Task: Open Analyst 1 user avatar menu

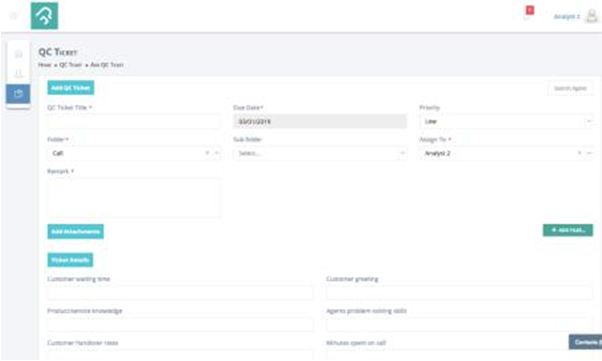Action: pos(592,16)
